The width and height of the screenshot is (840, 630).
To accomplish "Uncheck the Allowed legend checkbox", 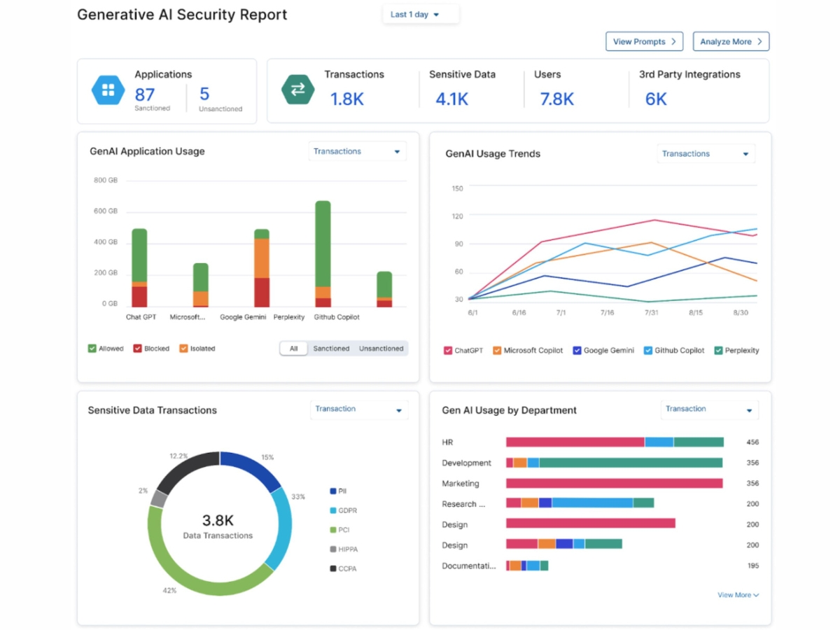I will click(x=92, y=349).
